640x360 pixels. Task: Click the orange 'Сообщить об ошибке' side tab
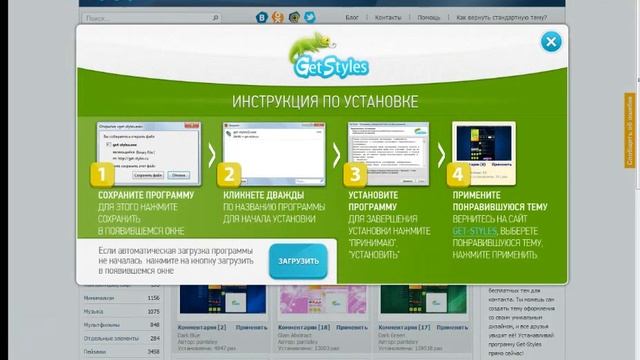click(x=630, y=131)
